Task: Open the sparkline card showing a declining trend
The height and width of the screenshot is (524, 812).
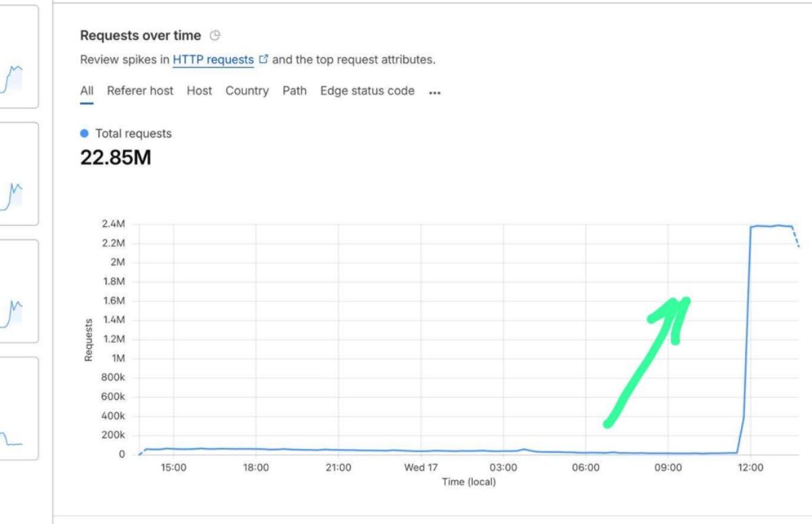Action: click(19, 408)
